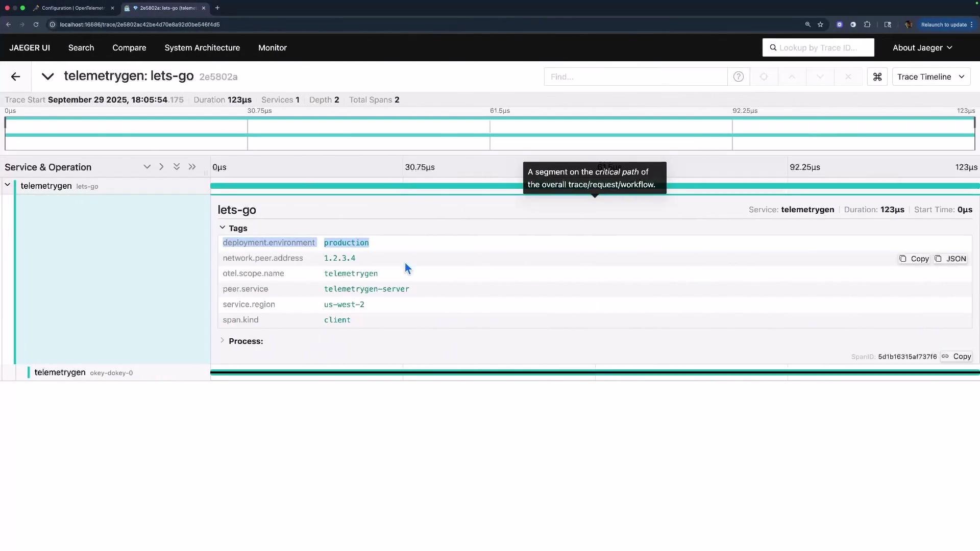
Task: Collapse the Tags section
Action: 234,228
